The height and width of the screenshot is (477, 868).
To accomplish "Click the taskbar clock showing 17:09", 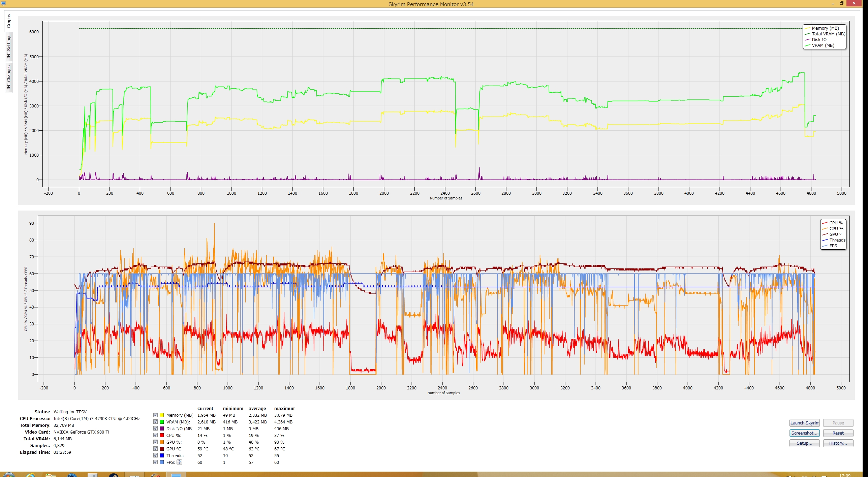I will coord(845,475).
